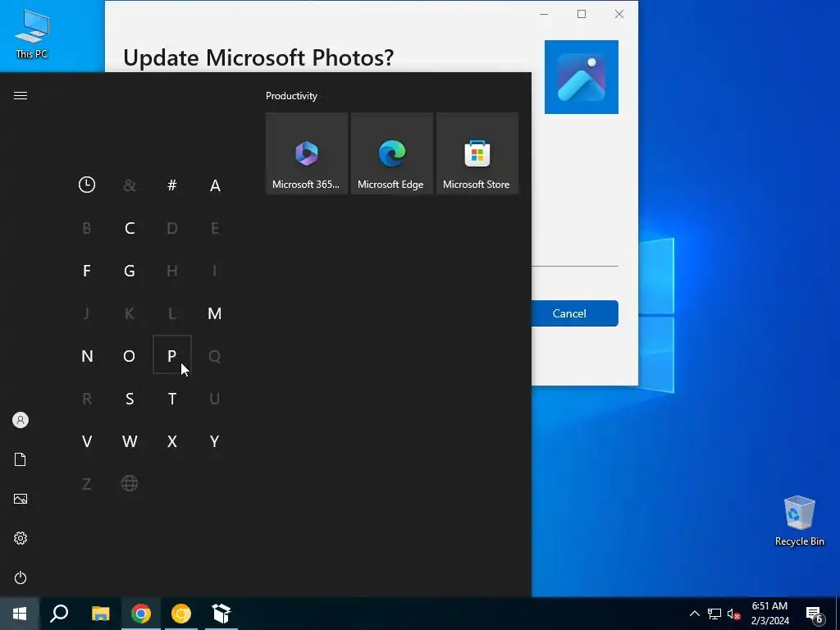The width and height of the screenshot is (840, 630).
Task: Jump to apps starting with O
Action: click(x=129, y=356)
